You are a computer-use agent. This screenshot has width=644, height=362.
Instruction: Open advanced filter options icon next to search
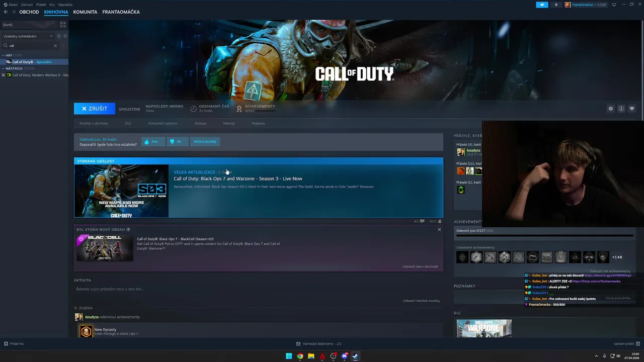(63, 46)
